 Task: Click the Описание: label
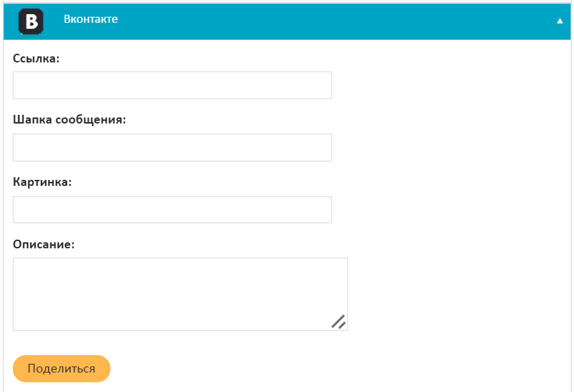(x=44, y=244)
